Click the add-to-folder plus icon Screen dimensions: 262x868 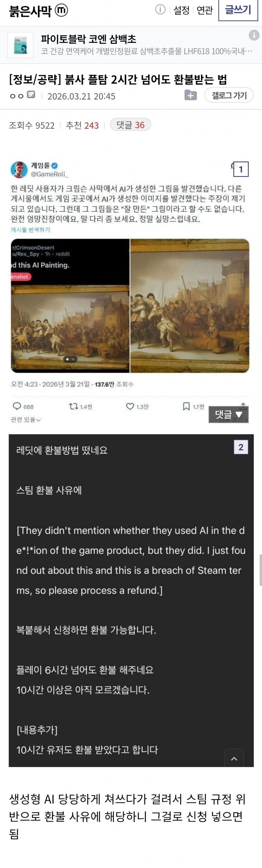191,95
